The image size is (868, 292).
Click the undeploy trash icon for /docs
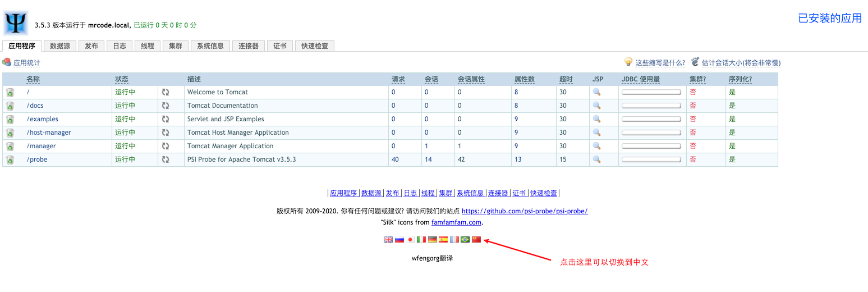pos(10,106)
